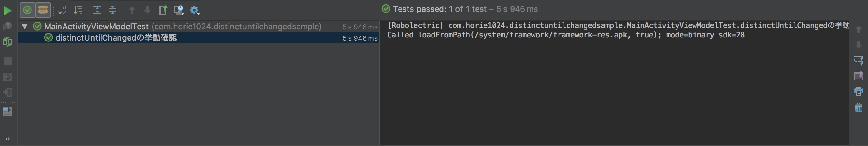Sort tests by duration
Viewport: 868px width, 146px height.
(x=78, y=10)
